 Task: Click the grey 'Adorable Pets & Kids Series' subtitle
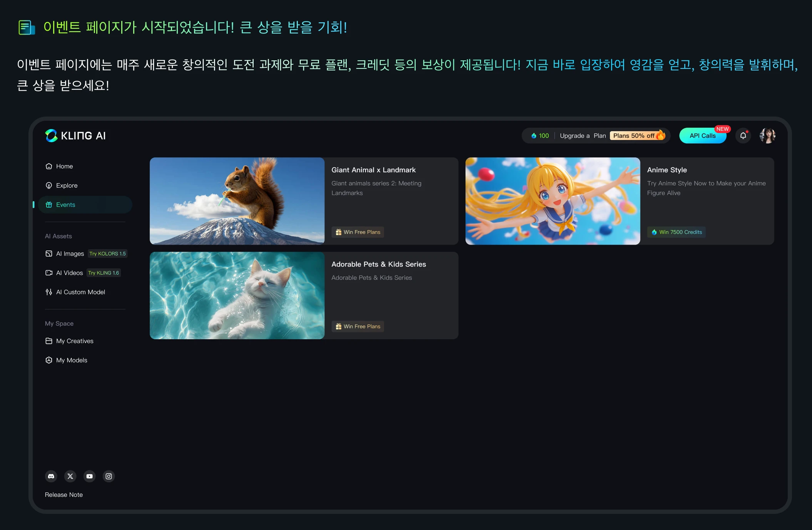[x=372, y=277]
